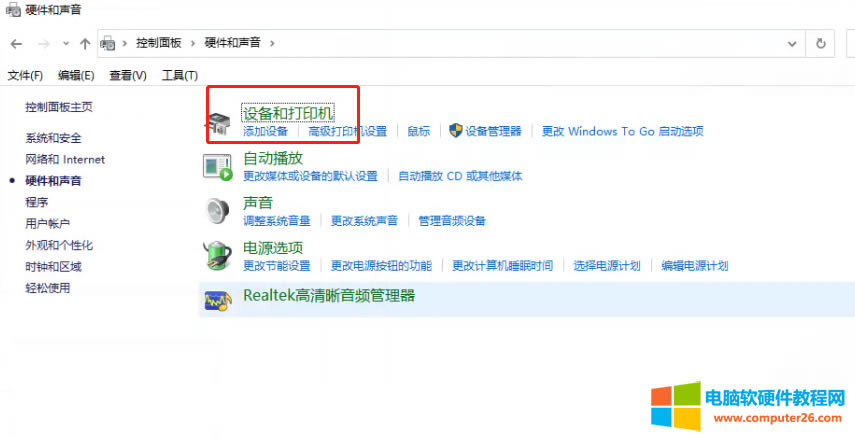Go back with the back arrow
Viewport: 855px width, 438px height.
click(x=16, y=44)
